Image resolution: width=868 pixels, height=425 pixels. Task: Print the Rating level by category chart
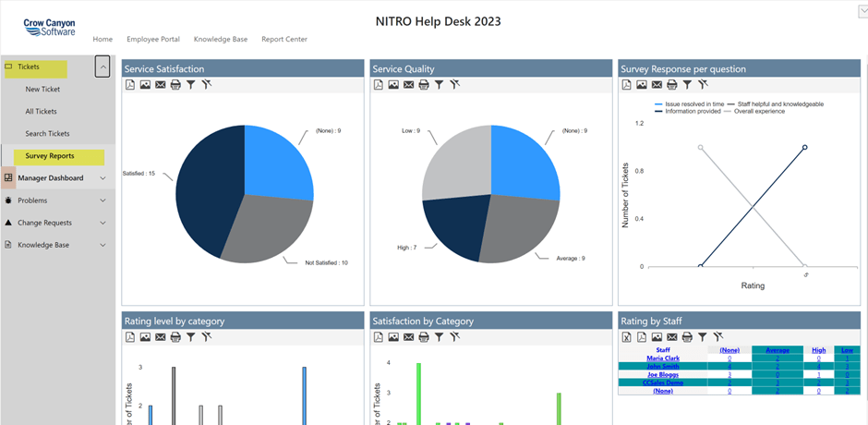(175, 337)
